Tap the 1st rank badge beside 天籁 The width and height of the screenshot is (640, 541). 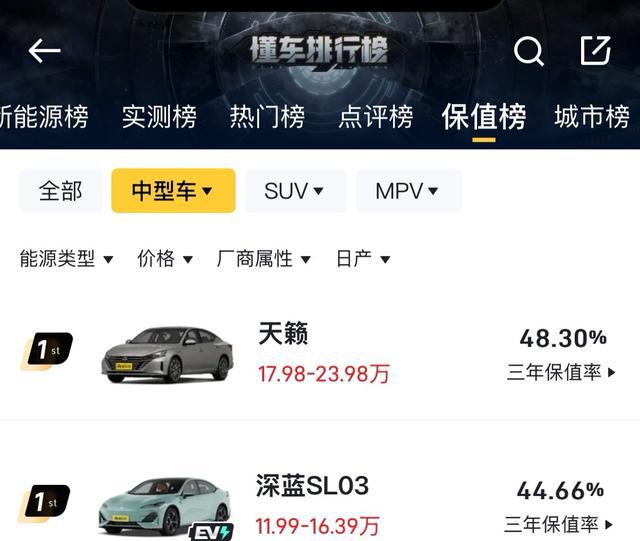point(47,351)
